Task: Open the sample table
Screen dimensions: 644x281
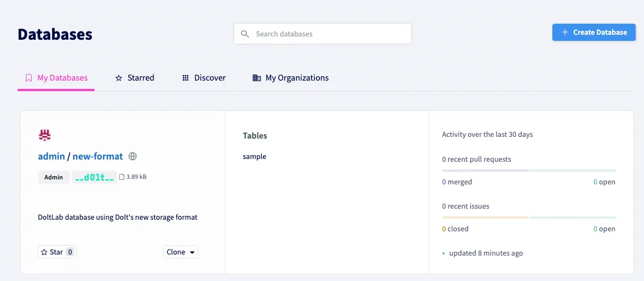Action: point(255,157)
